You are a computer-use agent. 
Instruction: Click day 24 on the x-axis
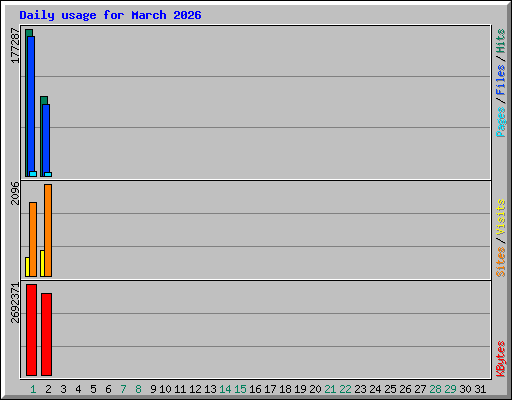(x=375, y=389)
